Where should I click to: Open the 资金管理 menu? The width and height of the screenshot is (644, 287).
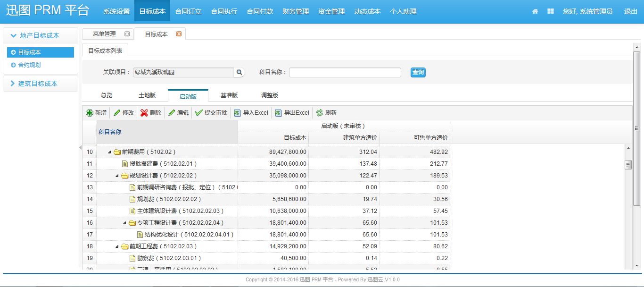(x=331, y=11)
